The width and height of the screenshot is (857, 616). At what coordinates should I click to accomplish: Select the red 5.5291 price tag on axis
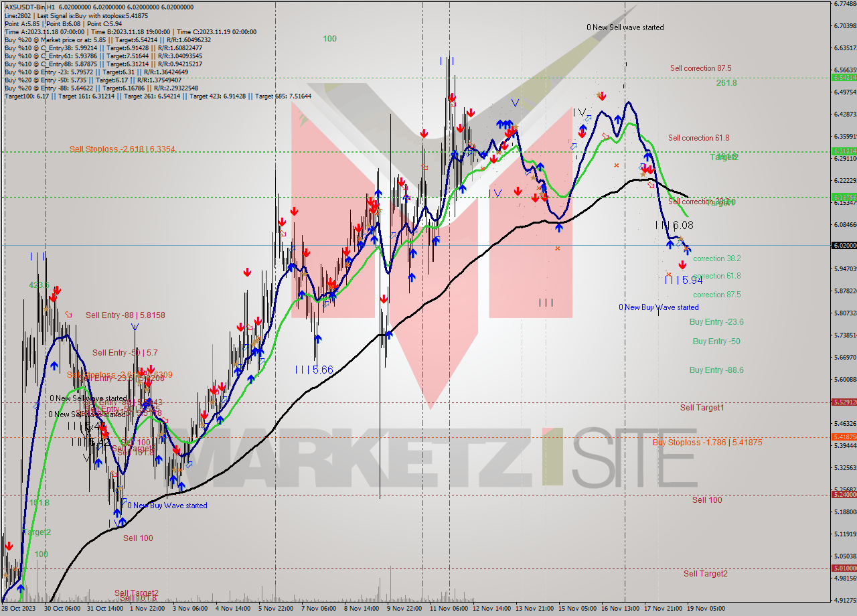click(x=844, y=402)
